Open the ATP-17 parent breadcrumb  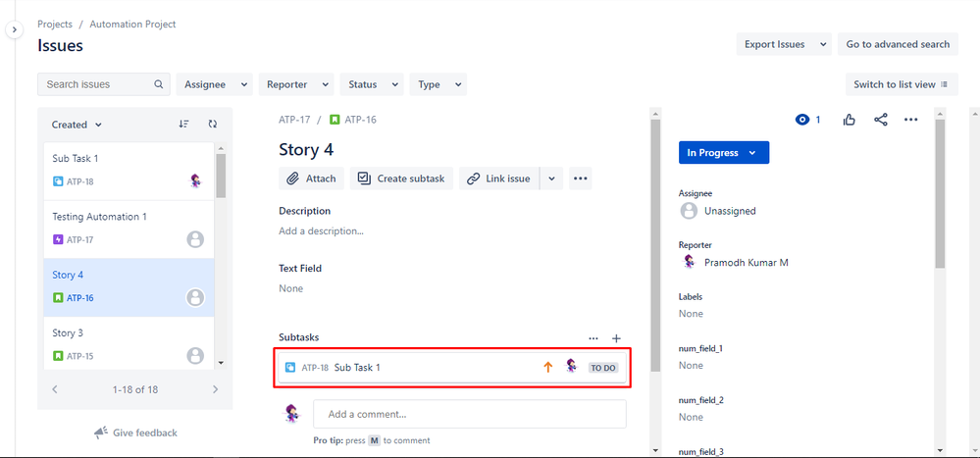tap(293, 120)
